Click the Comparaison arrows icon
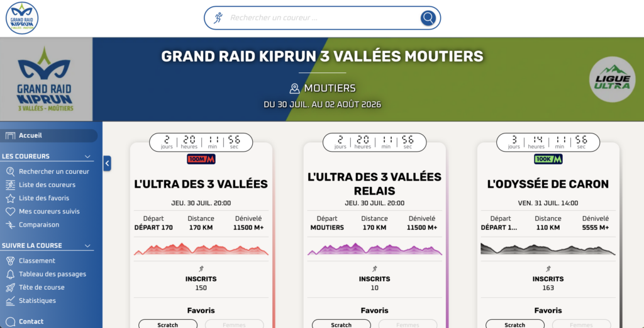The width and height of the screenshot is (644, 328). click(x=10, y=225)
